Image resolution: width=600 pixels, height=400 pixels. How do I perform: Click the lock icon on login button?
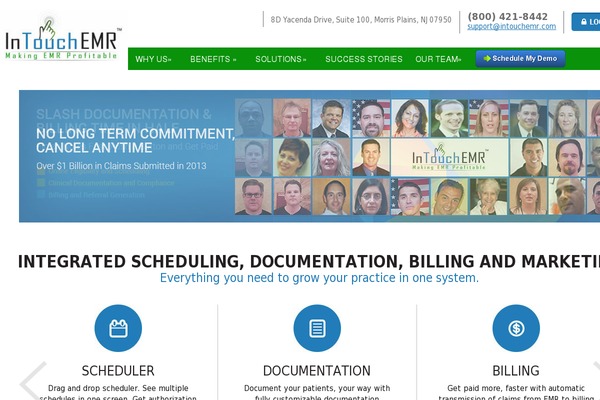pyautogui.click(x=584, y=22)
